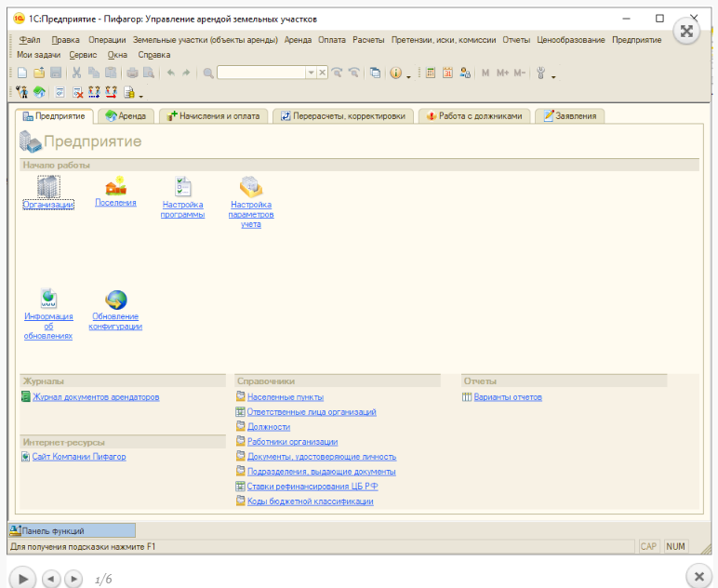Expand the toolbar search field dropdown arrow
The image size is (718, 588).
311,73
